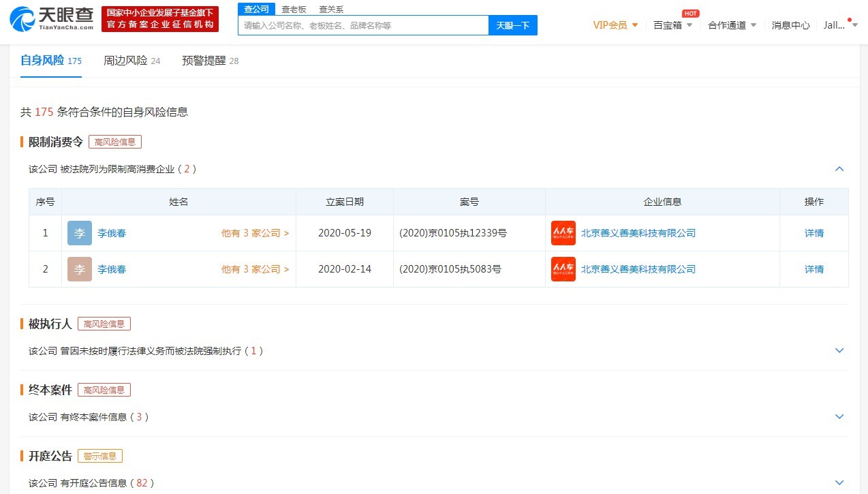
Task: Click the 被执行人 section heading
Action: click(x=50, y=324)
